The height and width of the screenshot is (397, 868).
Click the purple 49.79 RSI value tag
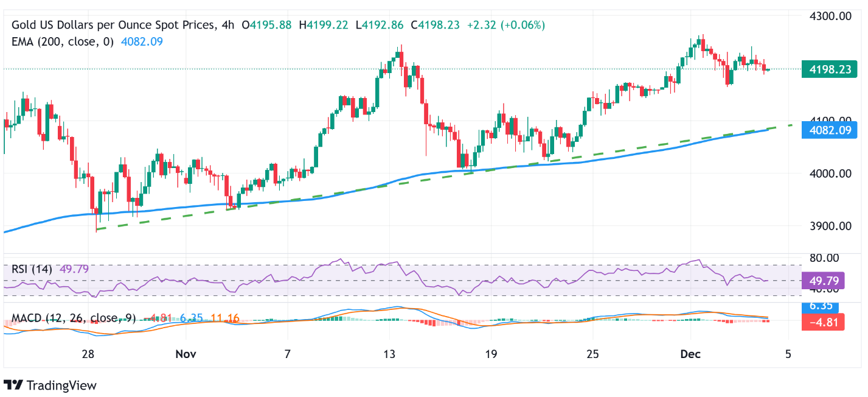(825, 281)
